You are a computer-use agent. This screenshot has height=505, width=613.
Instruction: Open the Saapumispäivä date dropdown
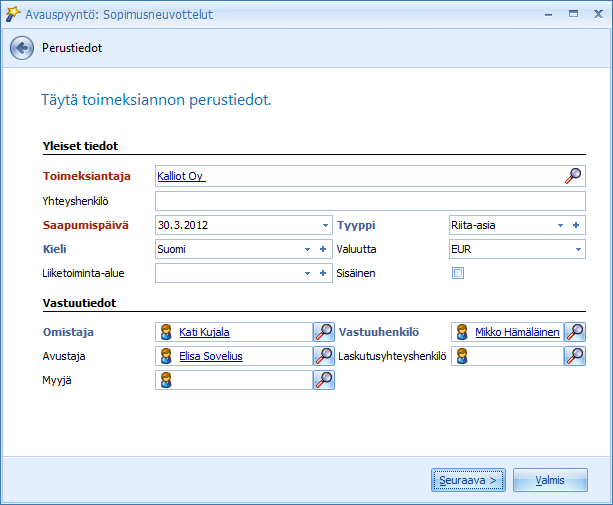[325, 226]
